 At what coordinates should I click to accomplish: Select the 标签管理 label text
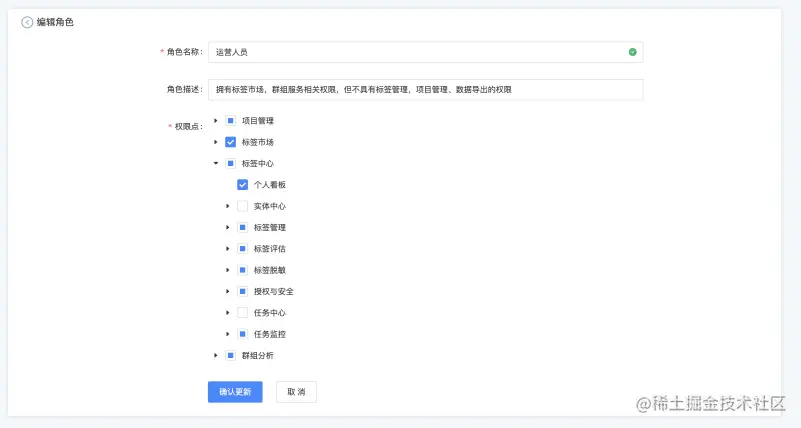[270, 228]
